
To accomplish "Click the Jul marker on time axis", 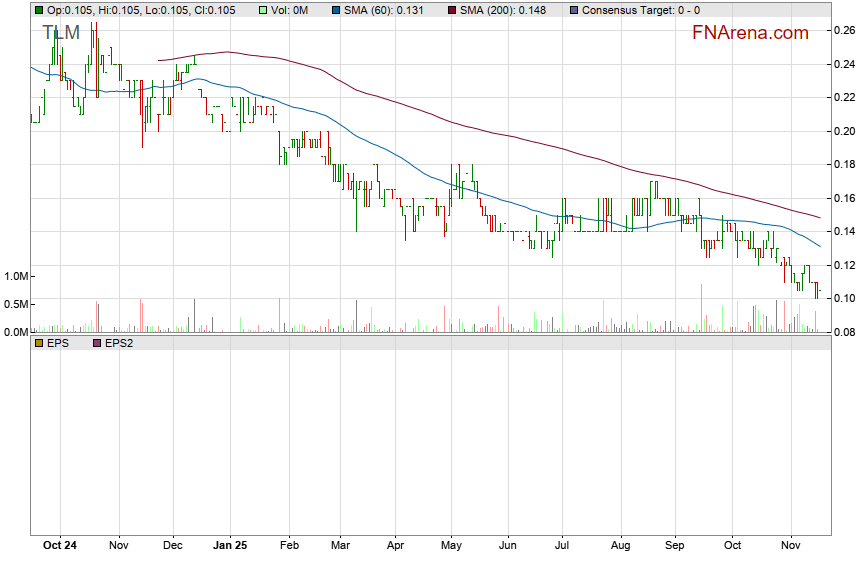I will coord(562,547).
